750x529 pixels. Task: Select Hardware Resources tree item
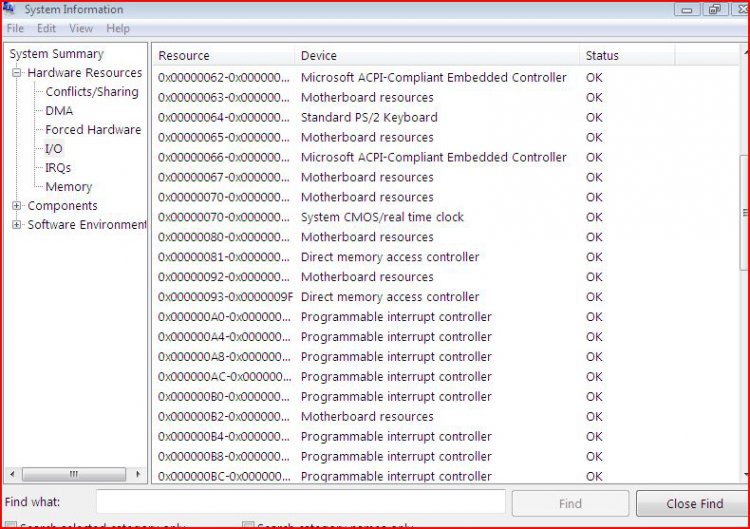[x=85, y=73]
